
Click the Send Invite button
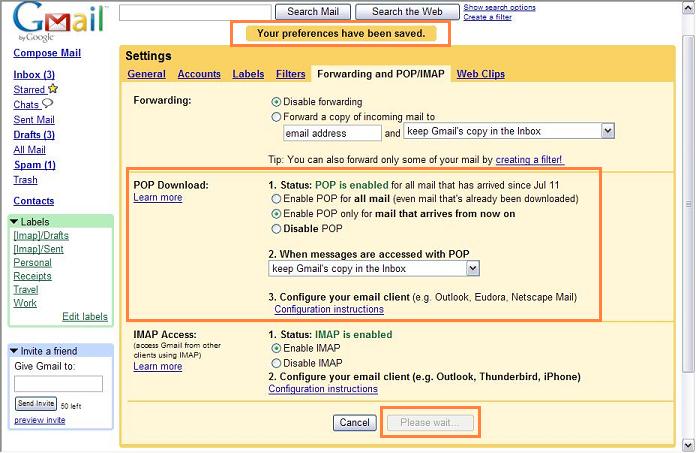pyautogui.click(x=36, y=403)
